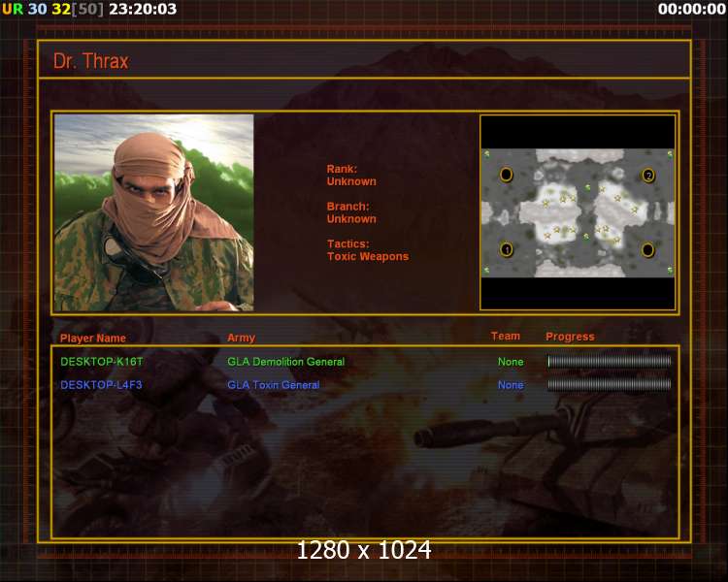Click the 'Toxic Weapons' tactics text
Viewport: 728px width, 582px height.
tap(368, 256)
